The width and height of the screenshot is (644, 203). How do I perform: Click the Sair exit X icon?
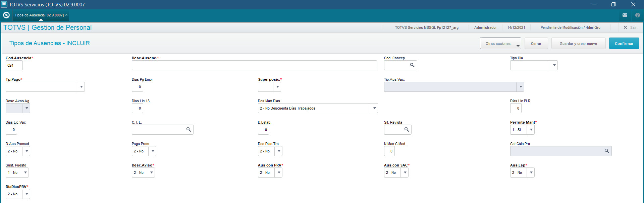[x=625, y=27]
